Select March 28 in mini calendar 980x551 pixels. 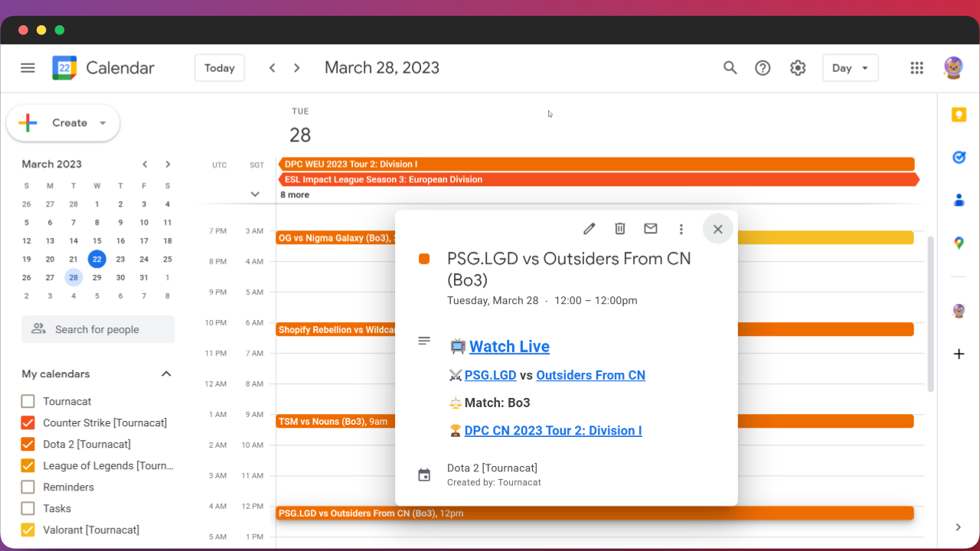73,277
